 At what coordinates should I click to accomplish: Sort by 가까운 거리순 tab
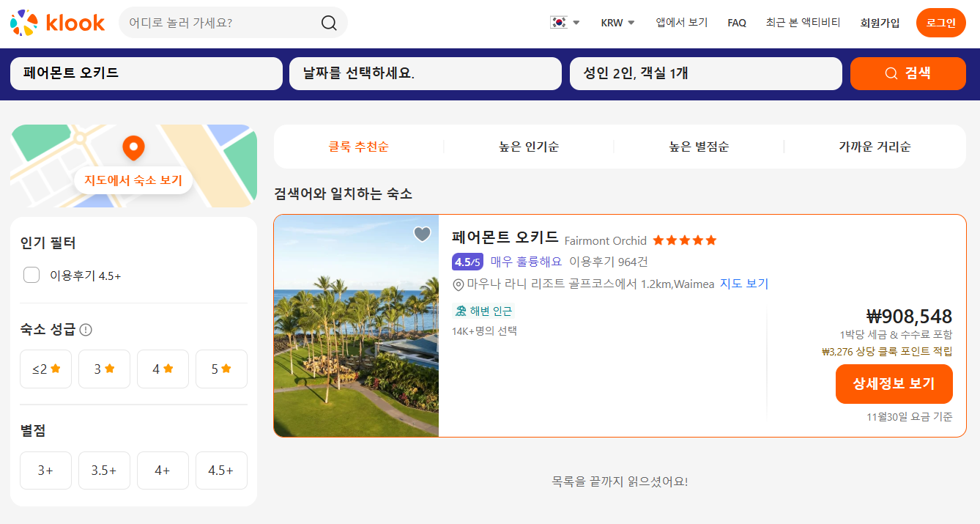pos(875,147)
